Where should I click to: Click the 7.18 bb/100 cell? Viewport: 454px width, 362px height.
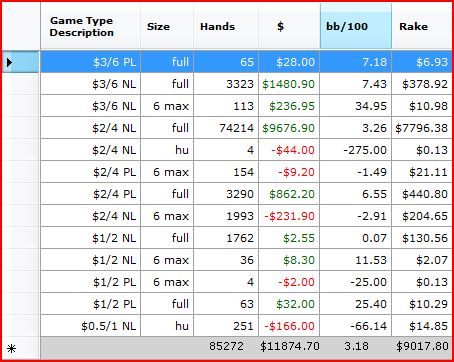tap(356, 62)
